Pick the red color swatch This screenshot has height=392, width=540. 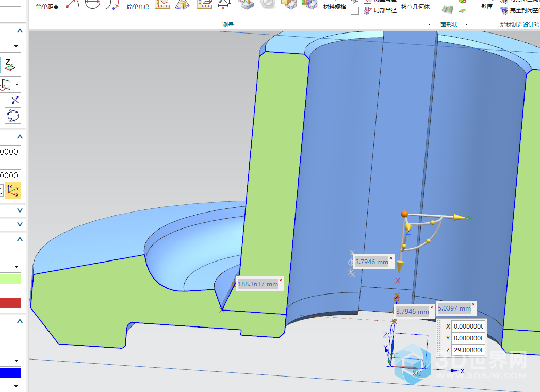point(10,303)
